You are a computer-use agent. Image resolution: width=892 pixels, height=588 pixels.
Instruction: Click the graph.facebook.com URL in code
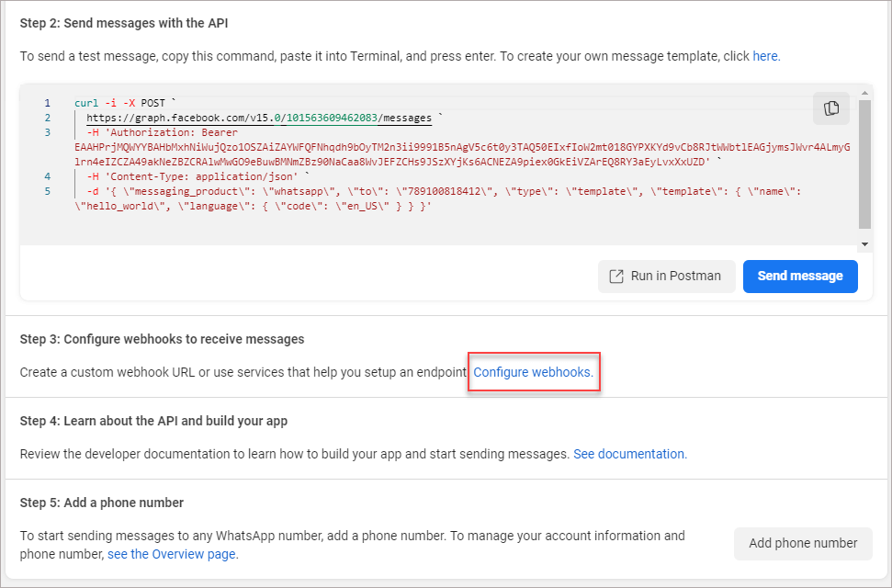pyautogui.click(x=259, y=118)
